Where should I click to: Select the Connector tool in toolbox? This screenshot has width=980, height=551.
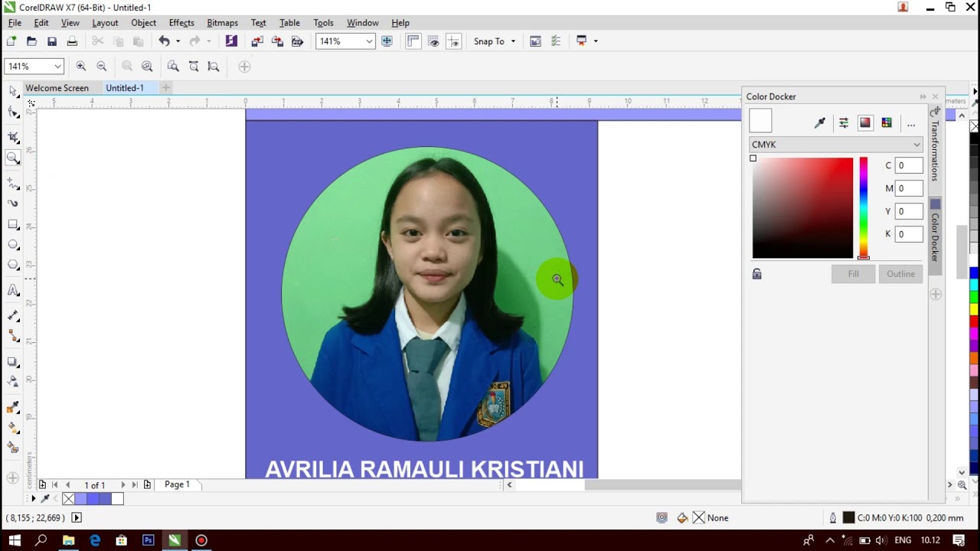point(13,336)
